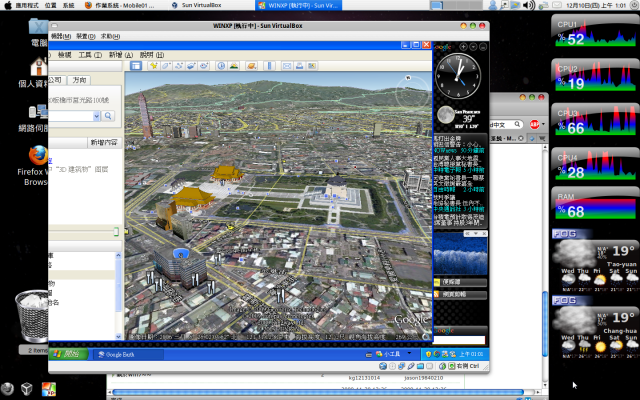Image resolution: width=640 pixels, height=400 pixels.
Task: Click the San Francisco moon weather gadget
Action: pos(460,117)
